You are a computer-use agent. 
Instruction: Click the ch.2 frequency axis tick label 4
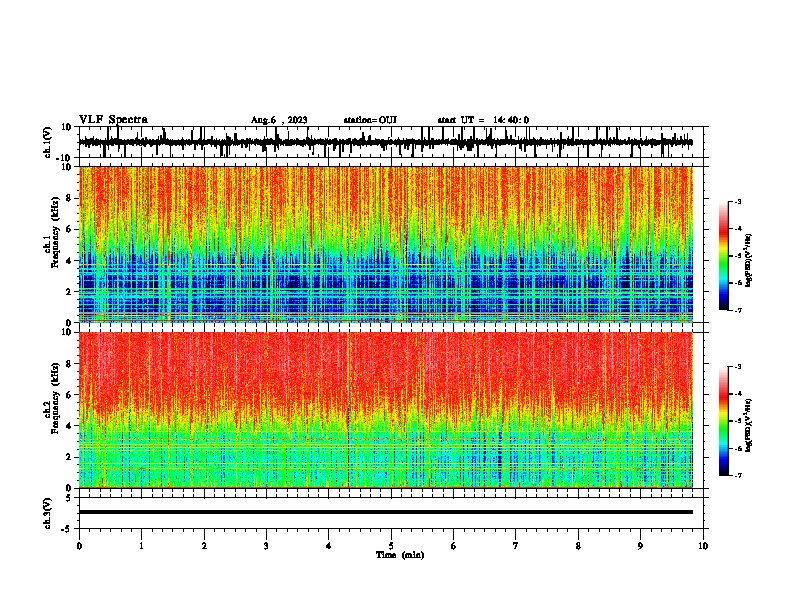point(70,426)
